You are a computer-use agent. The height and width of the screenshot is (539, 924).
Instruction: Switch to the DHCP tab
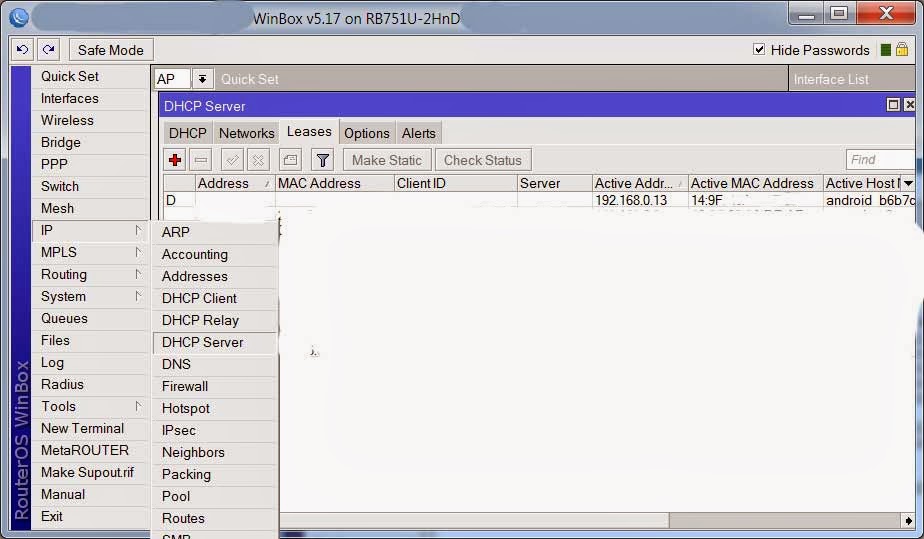click(187, 133)
